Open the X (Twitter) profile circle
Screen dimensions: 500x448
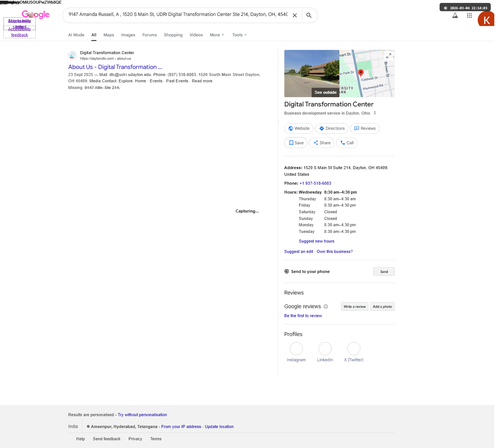click(354, 349)
